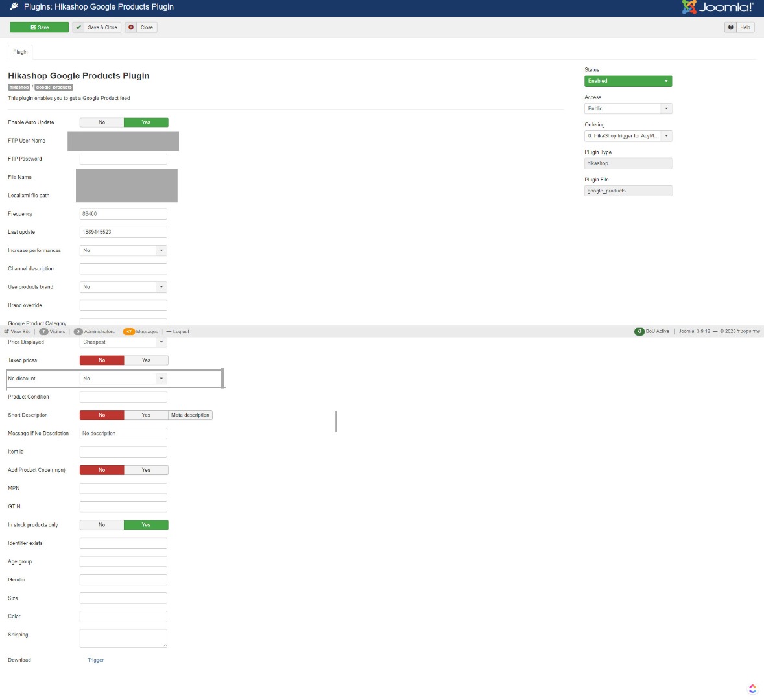Click the Joomla logo in the header
764x700 pixels.
(x=718, y=7)
